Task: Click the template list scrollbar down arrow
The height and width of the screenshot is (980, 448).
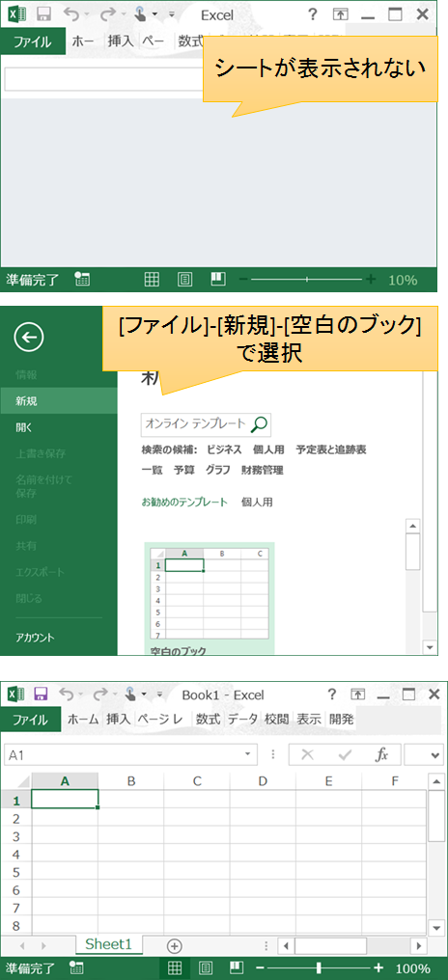Action: tap(430, 646)
